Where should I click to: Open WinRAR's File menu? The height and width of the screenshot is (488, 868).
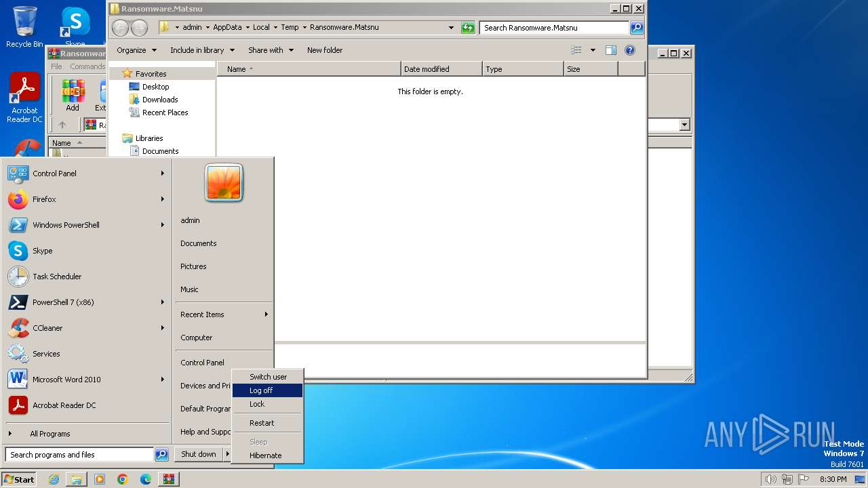(x=56, y=66)
